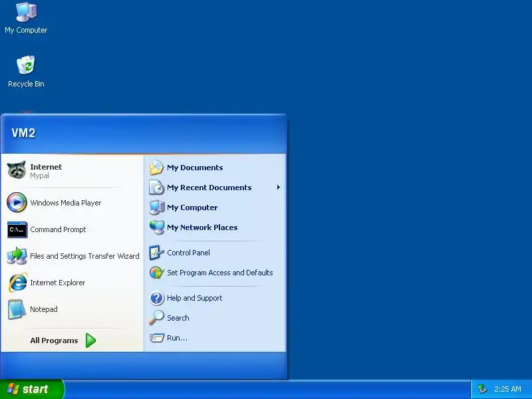Choose Internet Explorer label

[x=57, y=283]
